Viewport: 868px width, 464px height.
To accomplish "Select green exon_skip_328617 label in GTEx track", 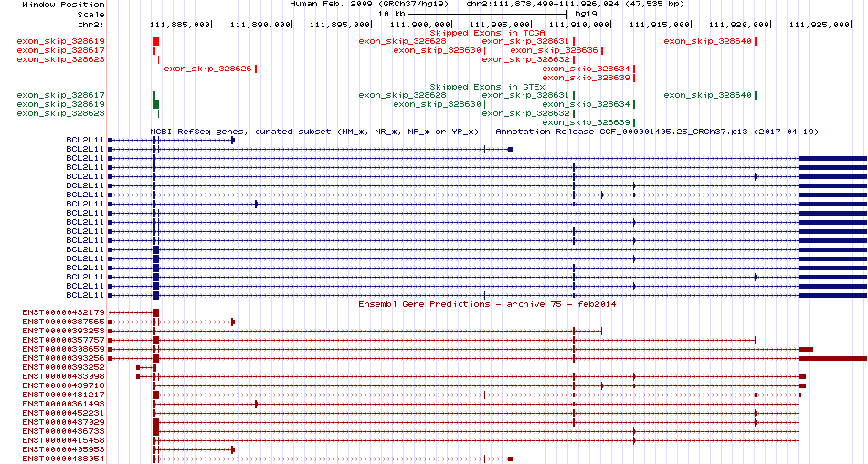I will click(x=61, y=95).
